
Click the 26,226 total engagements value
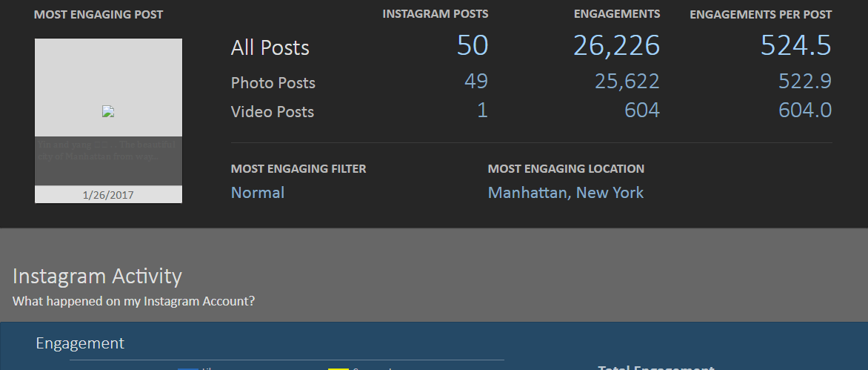(x=616, y=46)
